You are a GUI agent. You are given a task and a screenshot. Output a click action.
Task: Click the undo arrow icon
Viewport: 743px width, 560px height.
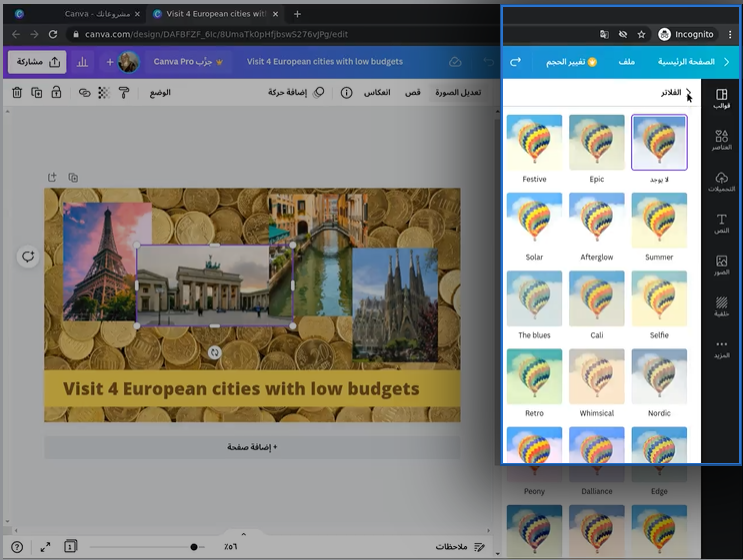click(488, 62)
